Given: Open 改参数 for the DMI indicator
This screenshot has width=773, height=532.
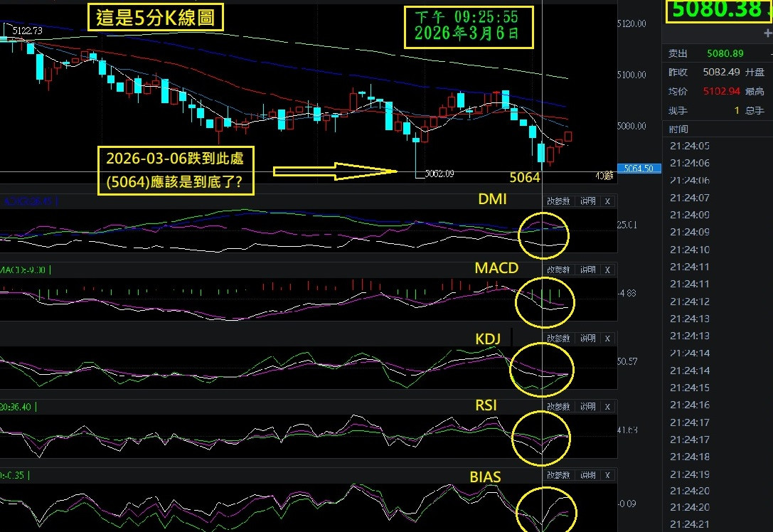Looking at the screenshot, I should [x=558, y=201].
